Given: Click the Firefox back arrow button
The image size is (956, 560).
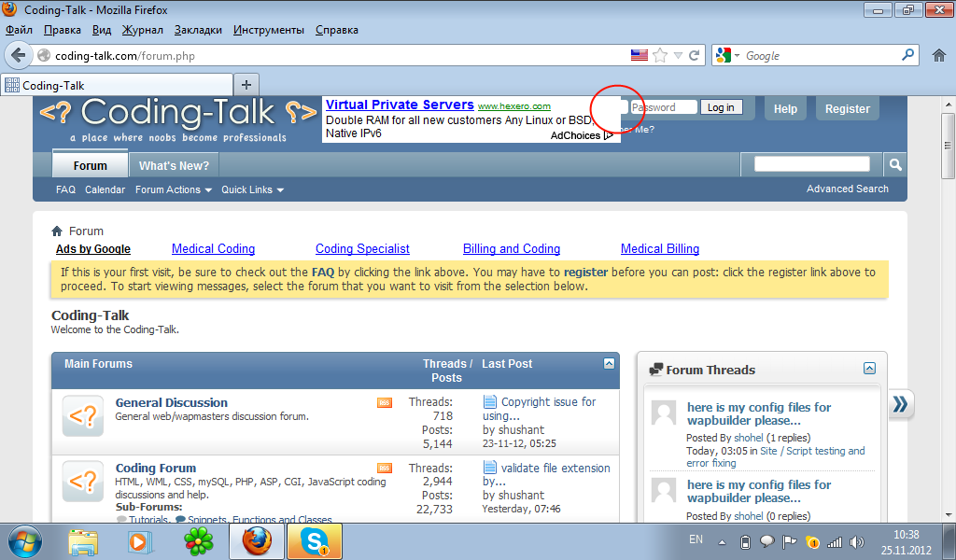Looking at the screenshot, I should [18, 55].
